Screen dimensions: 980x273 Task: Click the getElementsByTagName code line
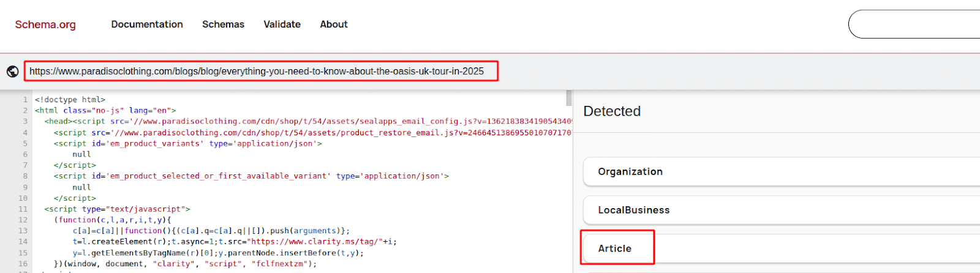[x=218, y=253]
